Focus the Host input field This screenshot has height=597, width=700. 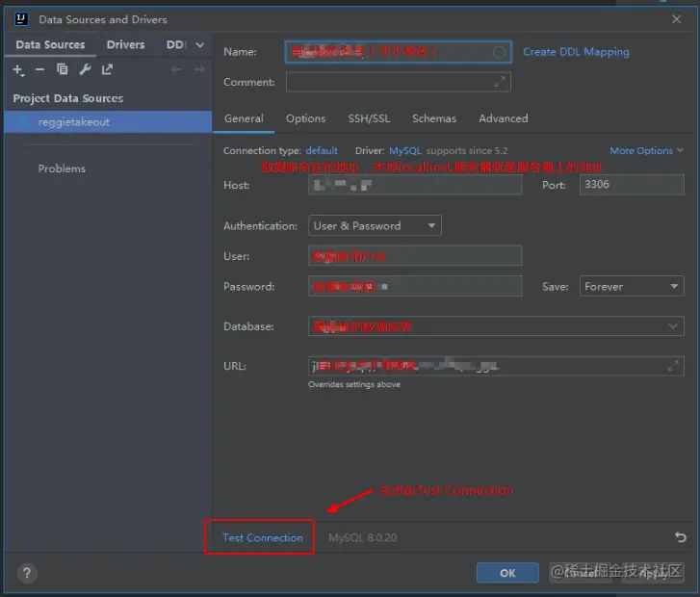pos(415,185)
